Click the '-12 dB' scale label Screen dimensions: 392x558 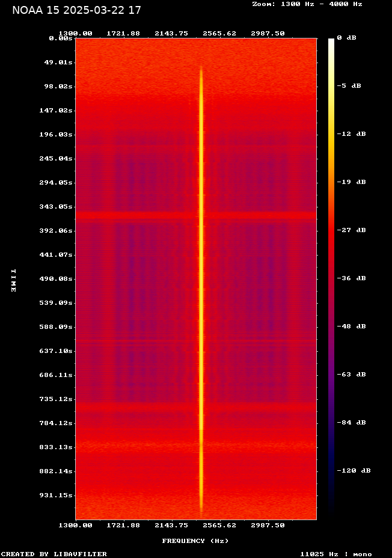pyautogui.click(x=351, y=134)
